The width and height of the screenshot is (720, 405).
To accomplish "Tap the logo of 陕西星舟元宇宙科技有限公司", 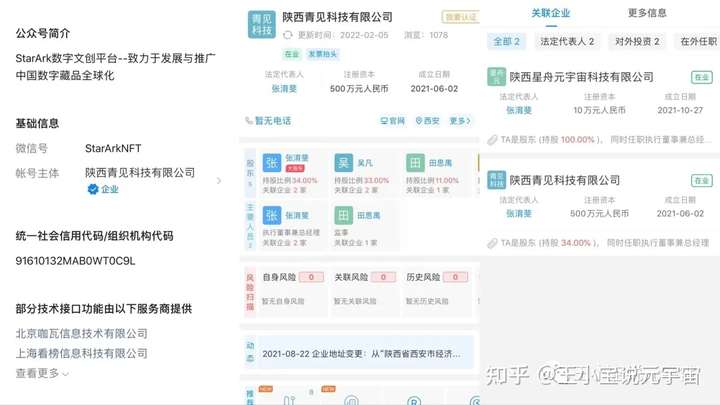I will (496, 77).
